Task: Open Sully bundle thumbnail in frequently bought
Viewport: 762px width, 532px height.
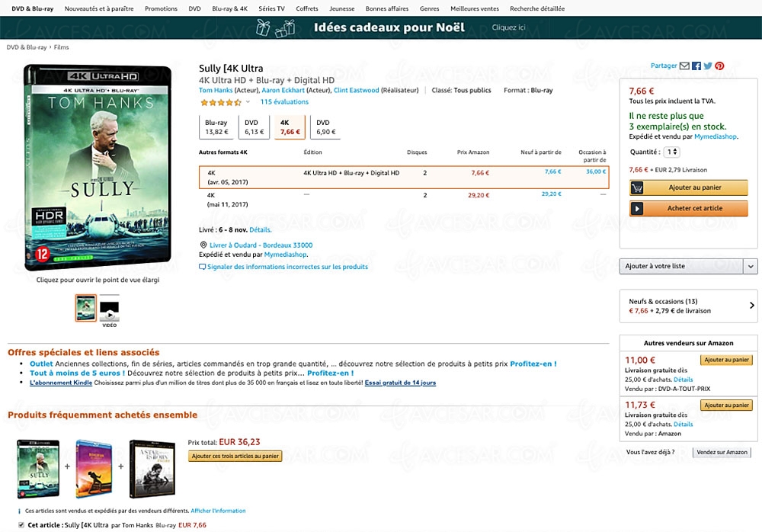Action: click(38, 469)
